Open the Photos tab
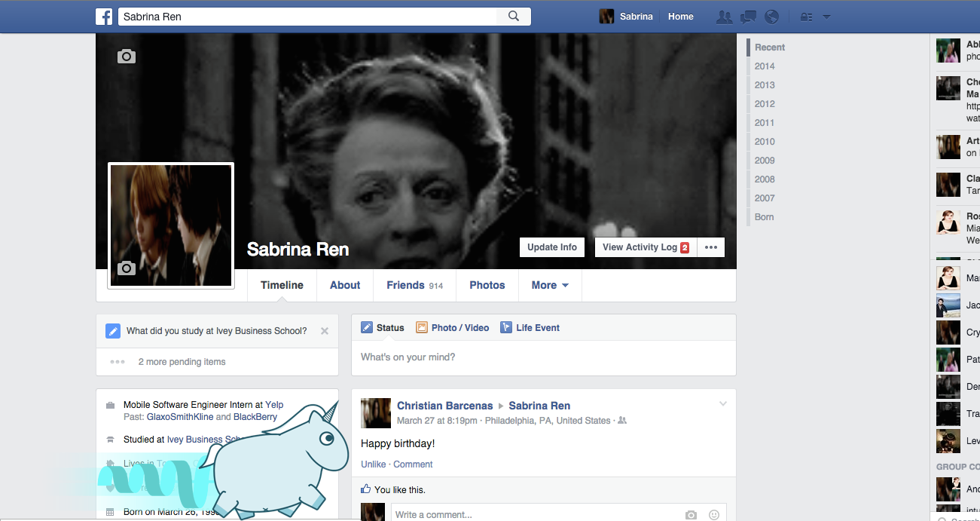Viewport: 980px width, 521px height. point(487,285)
